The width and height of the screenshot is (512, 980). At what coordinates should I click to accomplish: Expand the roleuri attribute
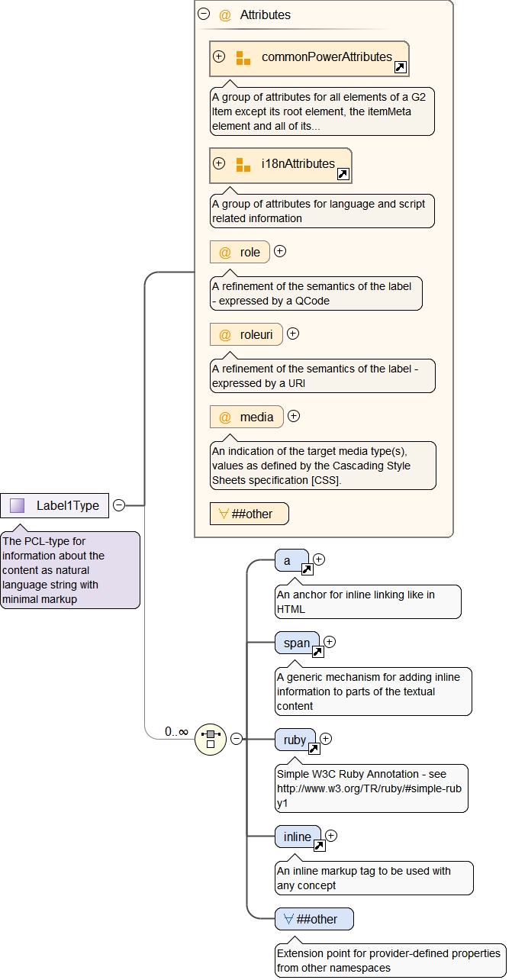click(x=293, y=334)
